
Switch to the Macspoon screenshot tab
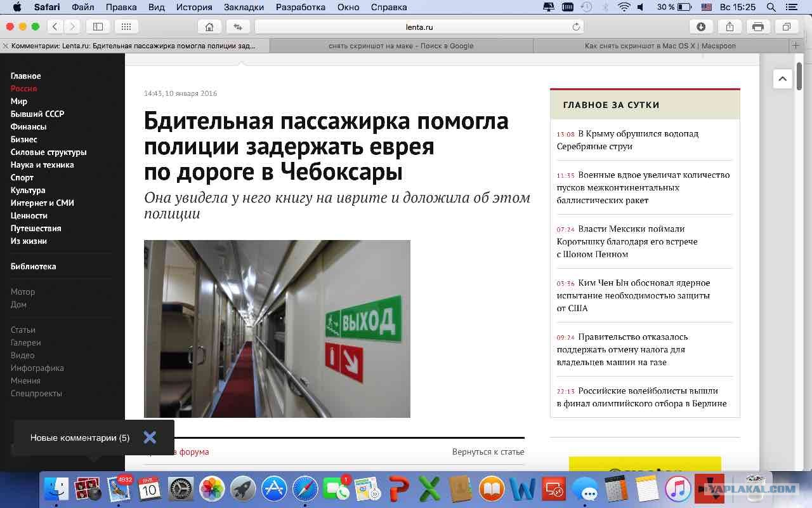tap(660, 46)
